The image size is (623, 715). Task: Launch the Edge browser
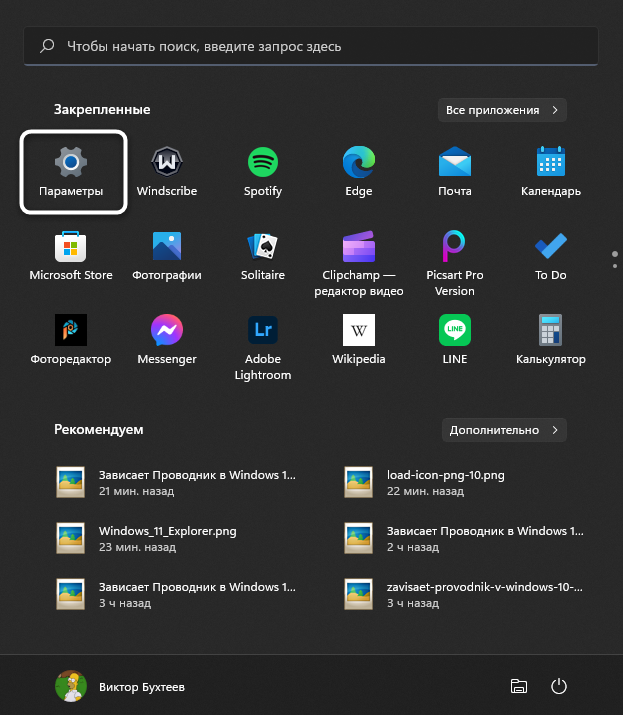pyautogui.click(x=359, y=171)
